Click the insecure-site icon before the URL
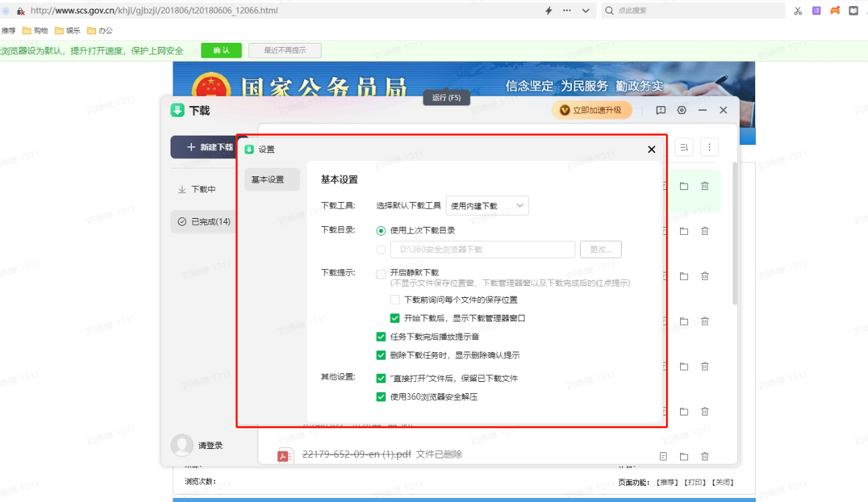Screen dimensions: 868x502 20,11
